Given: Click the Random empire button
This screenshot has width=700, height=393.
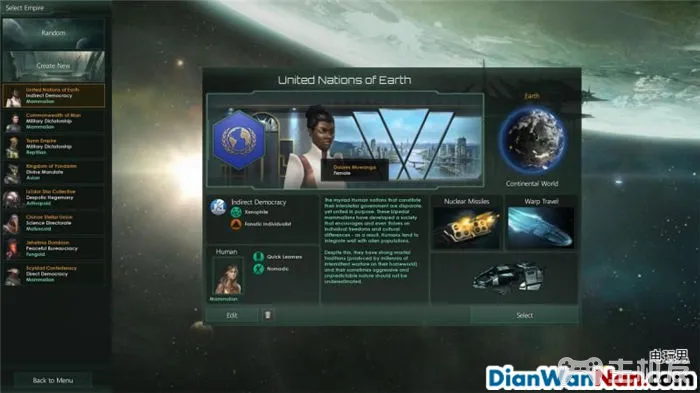Looking at the screenshot, I should tap(53, 33).
